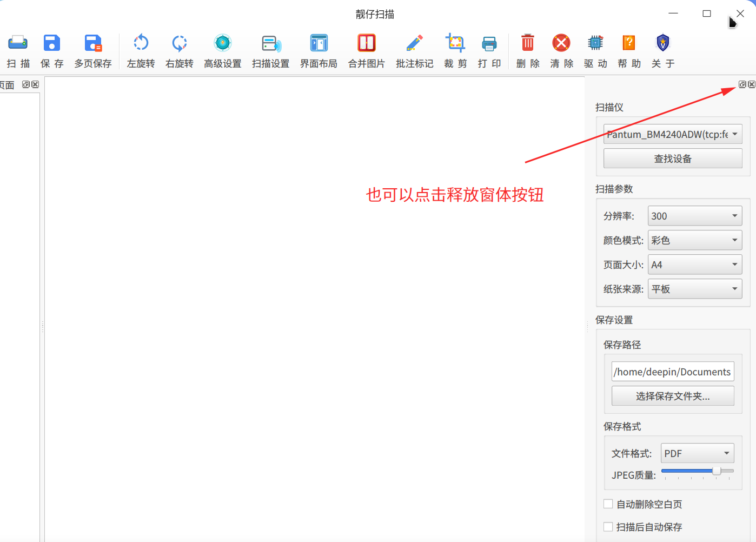
Task: Open 颜色模式 dropdown showing 彩色
Action: pos(695,240)
